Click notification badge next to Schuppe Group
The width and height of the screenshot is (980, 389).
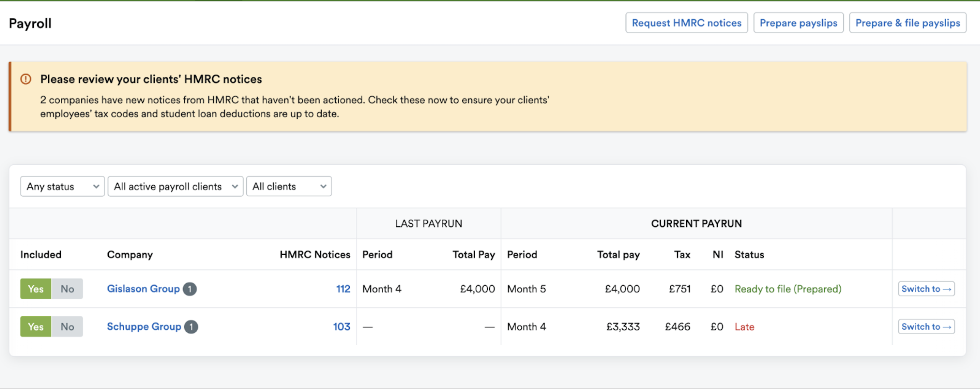tap(191, 327)
